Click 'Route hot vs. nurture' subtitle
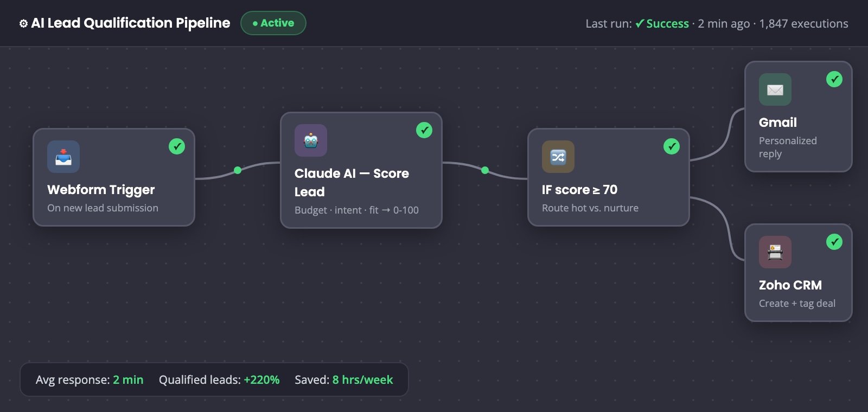The height and width of the screenshot is (412, 868). click(590, 208)
